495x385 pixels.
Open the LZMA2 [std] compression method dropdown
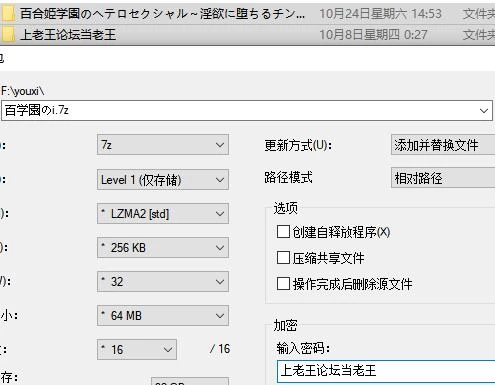tap(163, 213)
